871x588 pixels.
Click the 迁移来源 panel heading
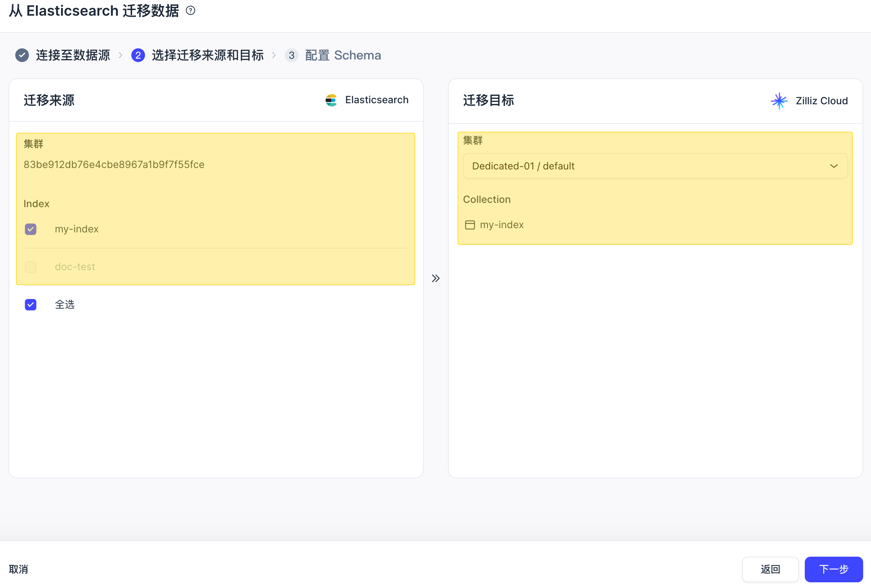[49, 100]
